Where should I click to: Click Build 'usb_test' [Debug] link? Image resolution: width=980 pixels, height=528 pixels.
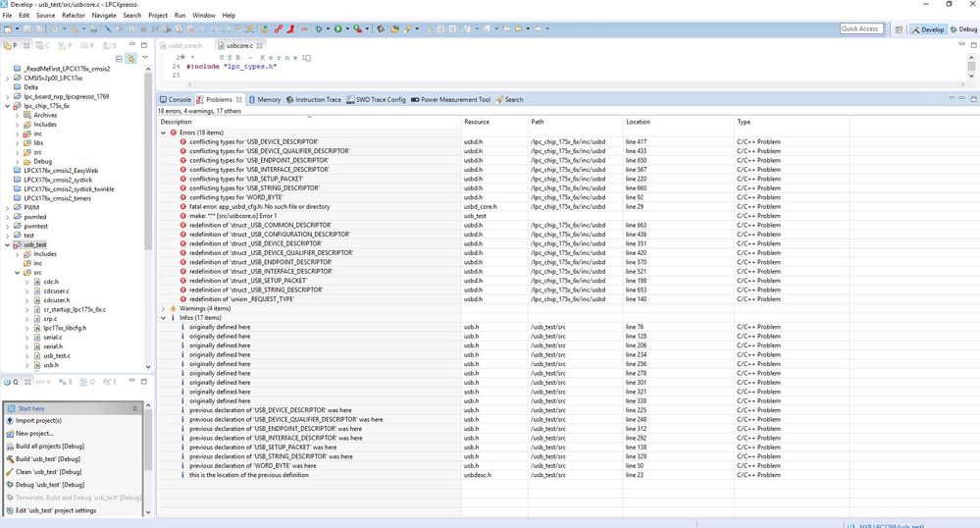click(x=47, y=458)
